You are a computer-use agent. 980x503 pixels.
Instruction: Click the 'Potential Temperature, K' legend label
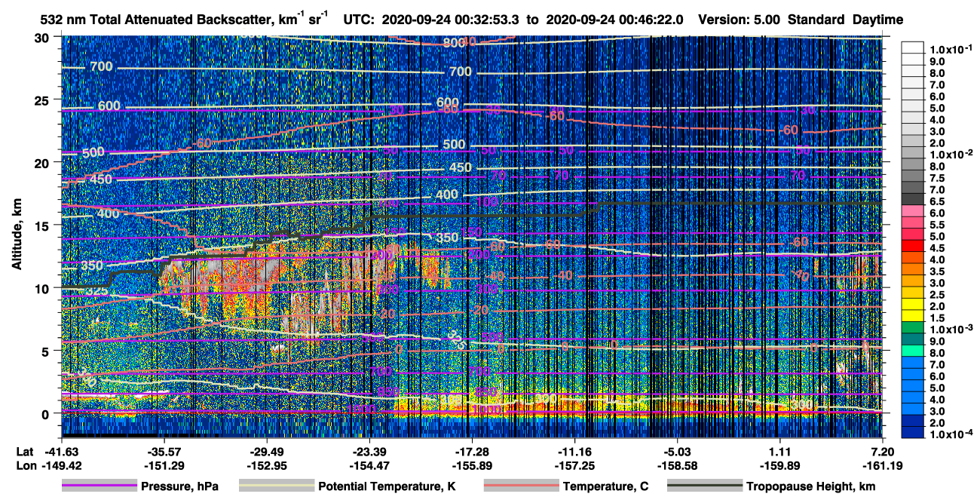(387, 486)
